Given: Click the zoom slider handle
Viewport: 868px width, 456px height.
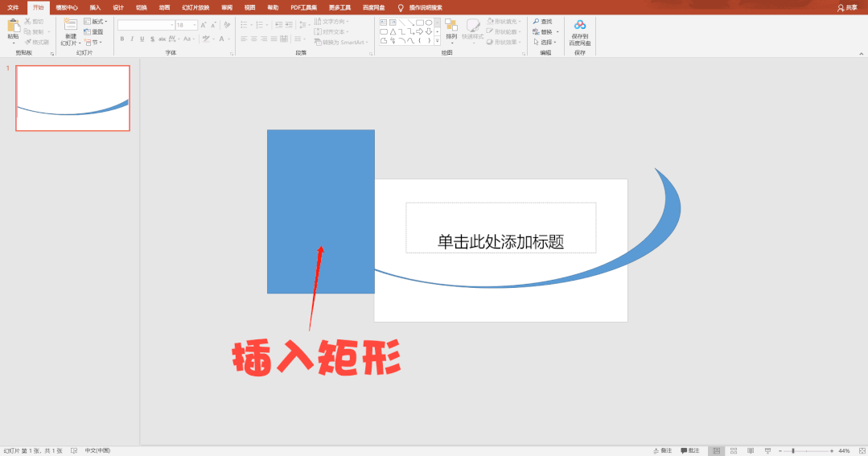Looking at the screenshot, I should tap(793, 451).
